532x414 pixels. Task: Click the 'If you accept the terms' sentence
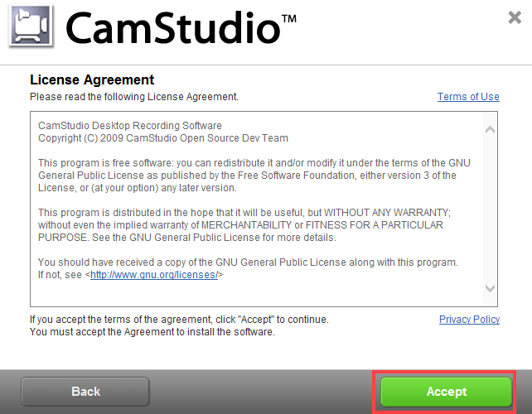[x=179, y=320]
